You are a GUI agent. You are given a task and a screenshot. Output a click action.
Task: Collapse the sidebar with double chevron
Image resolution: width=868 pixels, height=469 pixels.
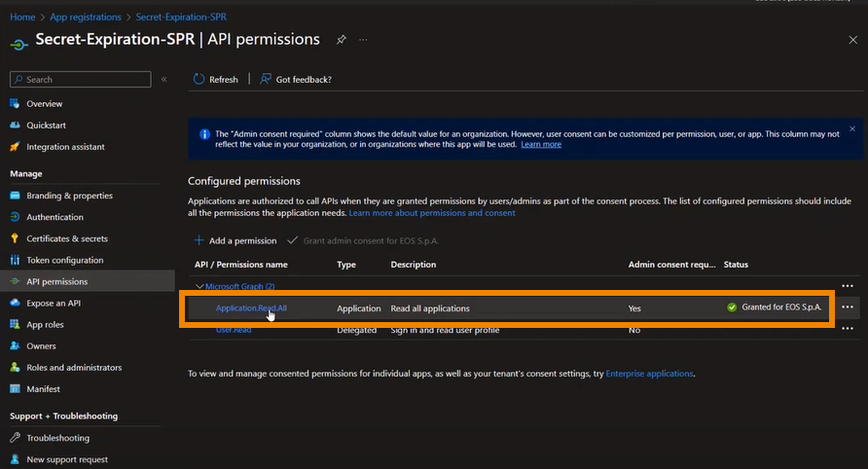[x=164, y=79]
